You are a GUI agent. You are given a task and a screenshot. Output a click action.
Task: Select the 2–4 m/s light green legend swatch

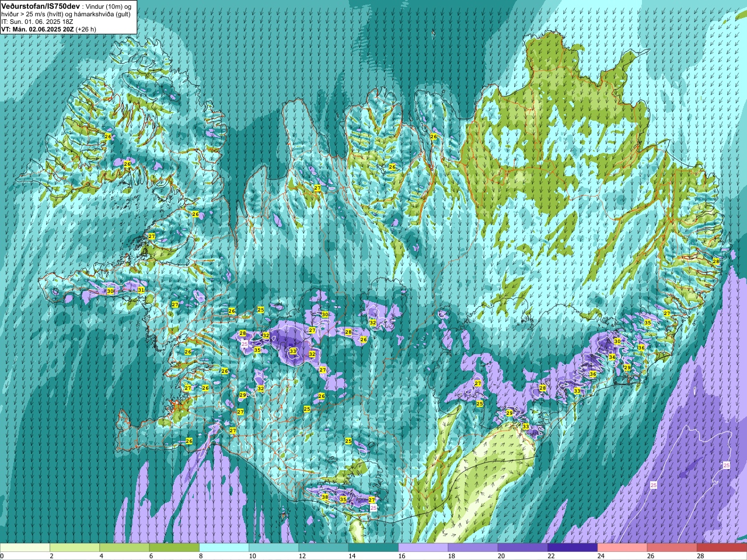pos(75,548)
